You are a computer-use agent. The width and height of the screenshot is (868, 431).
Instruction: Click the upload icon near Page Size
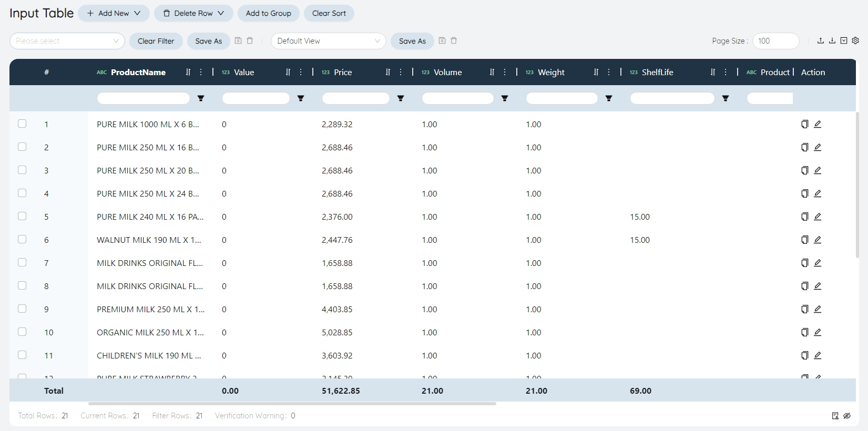821,40
